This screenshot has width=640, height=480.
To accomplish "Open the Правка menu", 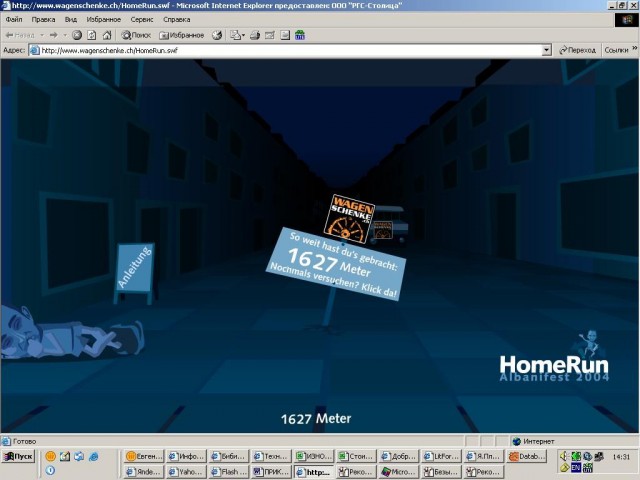I will 43,19.
